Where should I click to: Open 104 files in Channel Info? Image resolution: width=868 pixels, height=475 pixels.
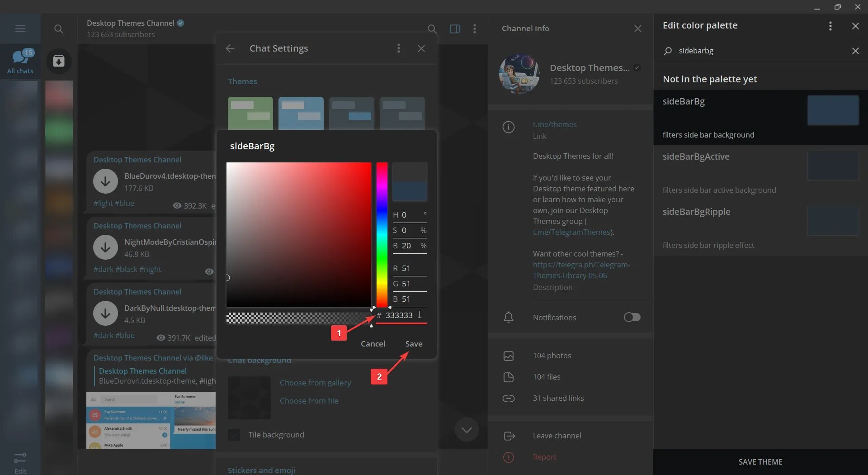[x=547, y=377]
